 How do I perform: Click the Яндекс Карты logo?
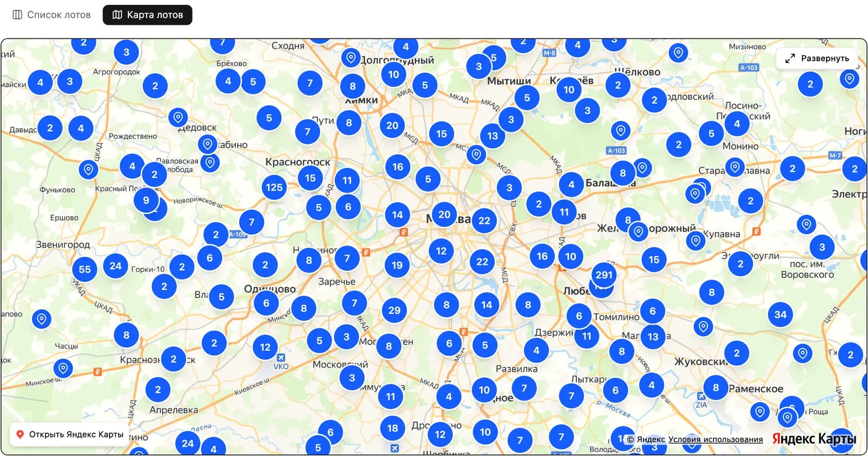click(x=814, y=438)
